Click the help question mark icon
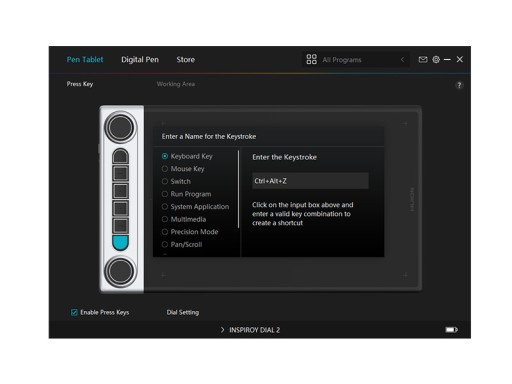 (459, 85)
